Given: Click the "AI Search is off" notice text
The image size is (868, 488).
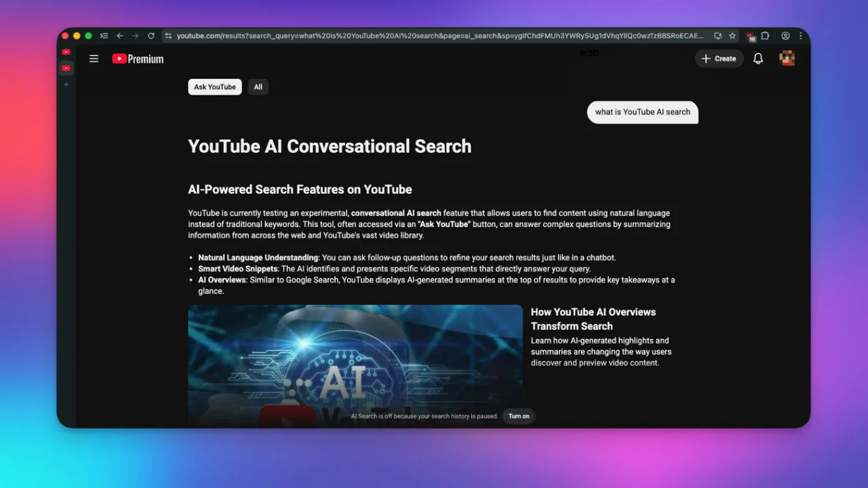Looking at the screenshot, I should 425,416.
